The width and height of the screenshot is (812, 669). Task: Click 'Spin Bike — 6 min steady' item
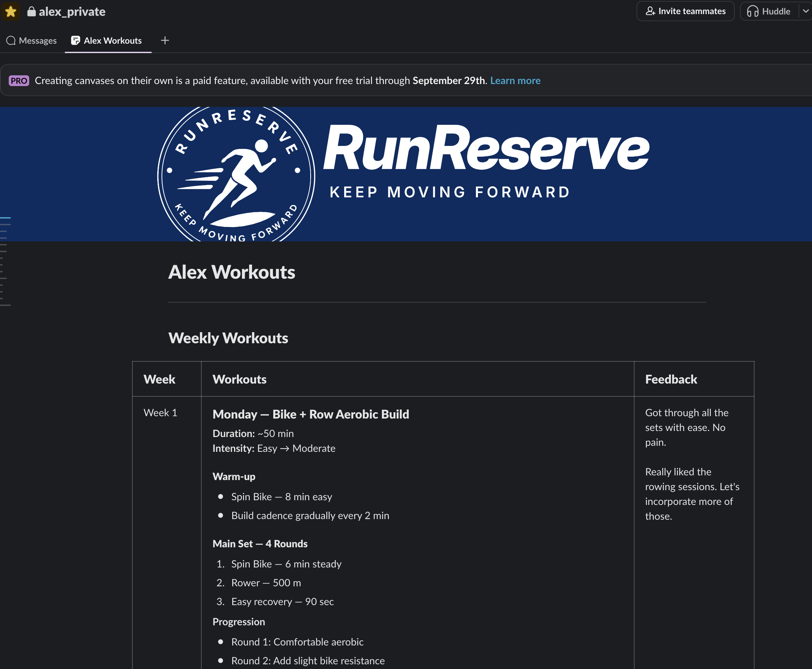pos(286,564)
